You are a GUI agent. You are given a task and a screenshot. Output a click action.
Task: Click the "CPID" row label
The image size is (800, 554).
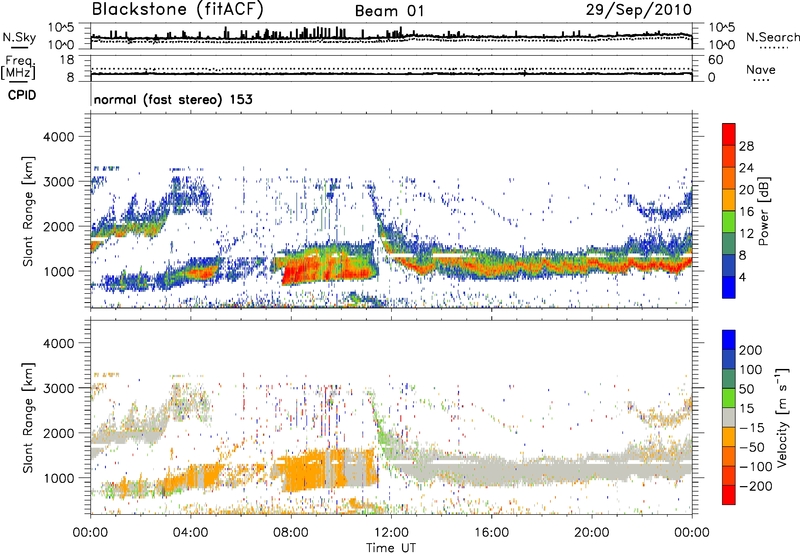[x=22, y=95]
